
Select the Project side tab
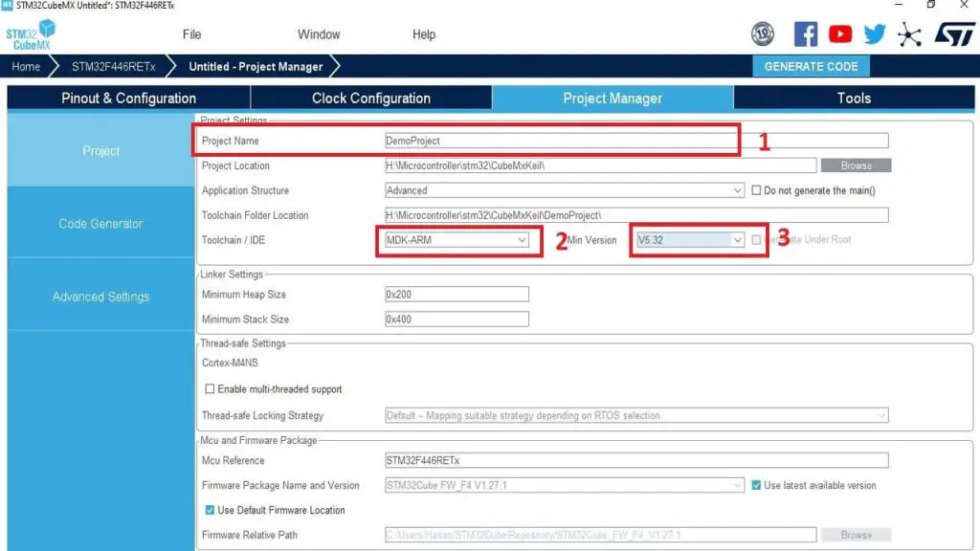(x=100, y=150)
